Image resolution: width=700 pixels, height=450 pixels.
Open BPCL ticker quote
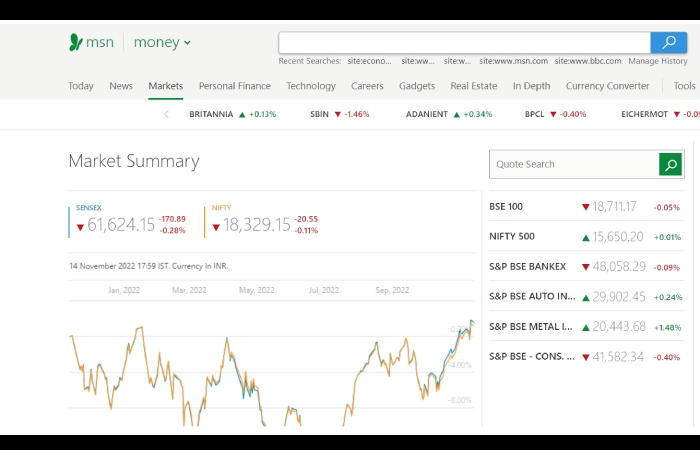[555, 114]
